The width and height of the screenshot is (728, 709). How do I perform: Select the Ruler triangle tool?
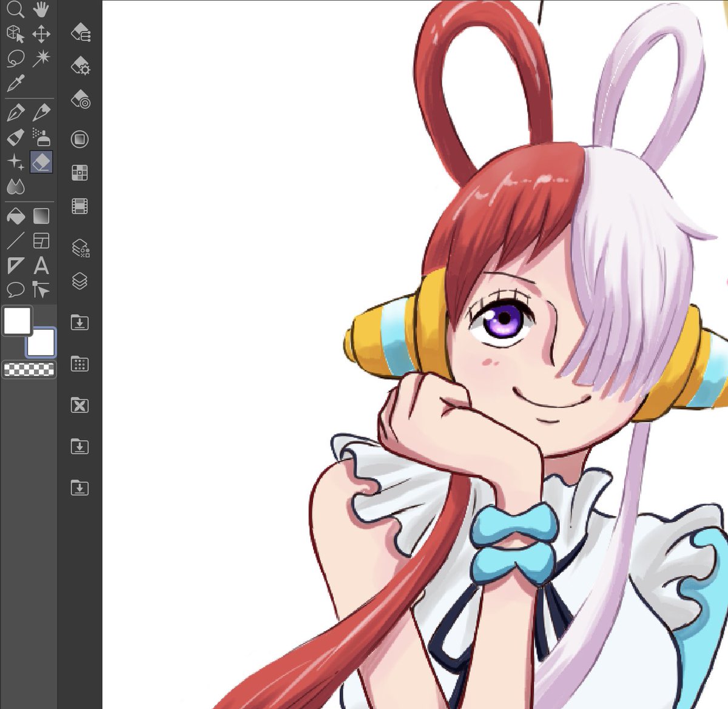(15, 266)
